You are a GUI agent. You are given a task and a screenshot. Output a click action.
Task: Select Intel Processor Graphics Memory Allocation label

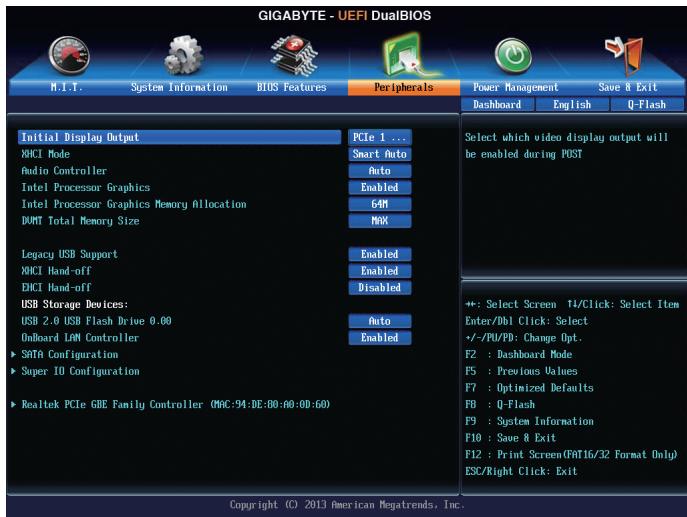pos(134,204)
